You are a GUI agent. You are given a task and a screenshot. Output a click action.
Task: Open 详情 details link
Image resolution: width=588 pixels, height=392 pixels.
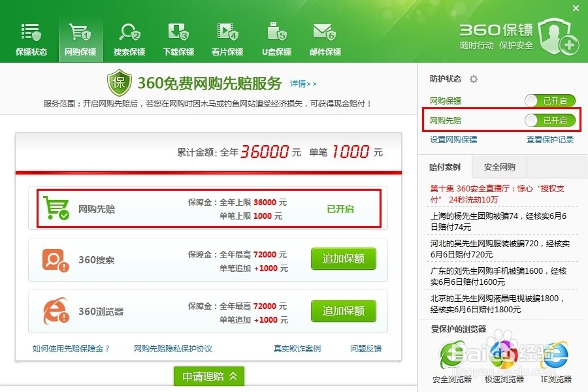coord(303,84)
